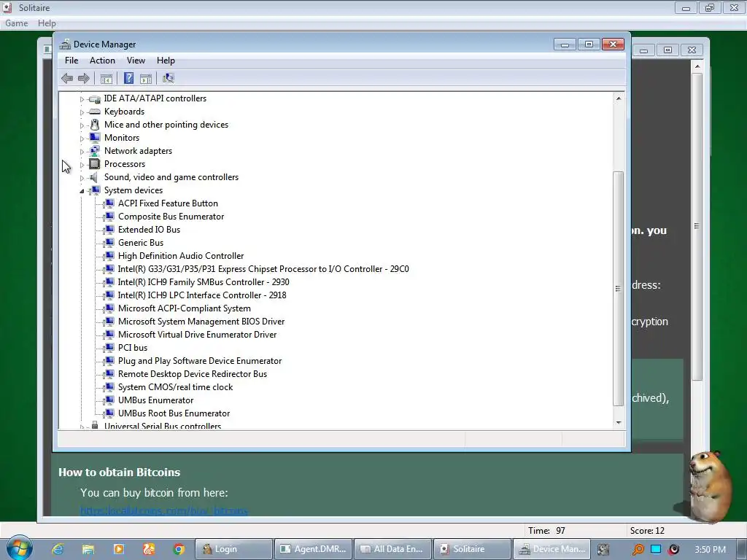Switch to the All Data En... taskbar button
The width and height of the screenshot is (747, 560).
tap(392, 549)
